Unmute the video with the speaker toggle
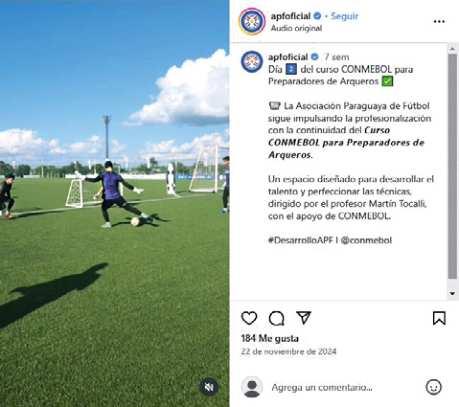 point(209,387)
